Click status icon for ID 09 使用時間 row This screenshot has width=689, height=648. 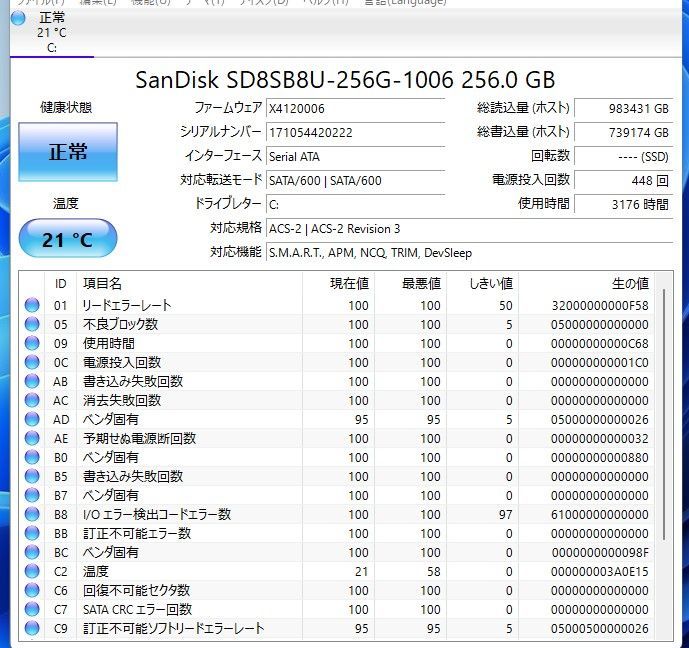(x=32, y=343)
